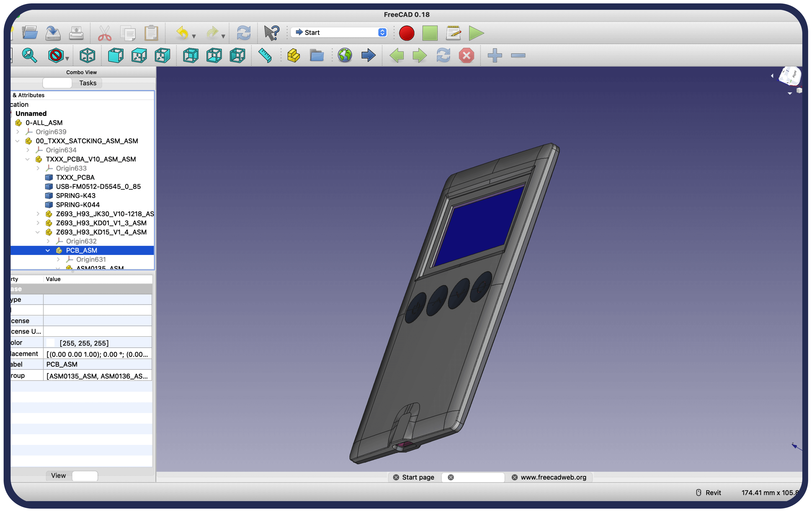The image size is (812, 512).
Task: Switch to the Start page tab
Action: click(418, 477)
